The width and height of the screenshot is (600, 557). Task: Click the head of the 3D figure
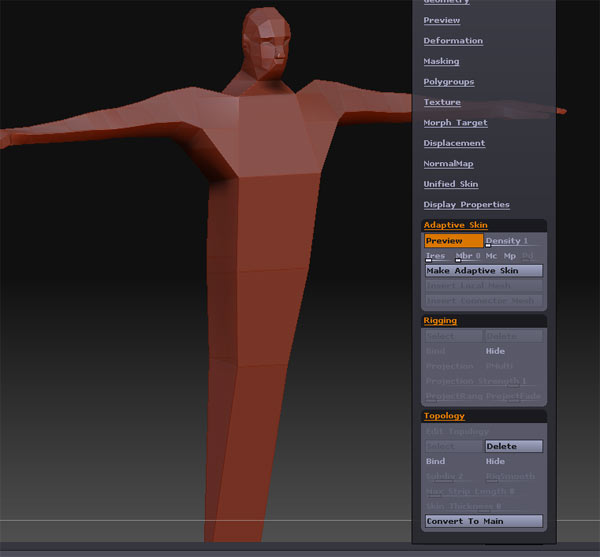[x=267, y=43]
